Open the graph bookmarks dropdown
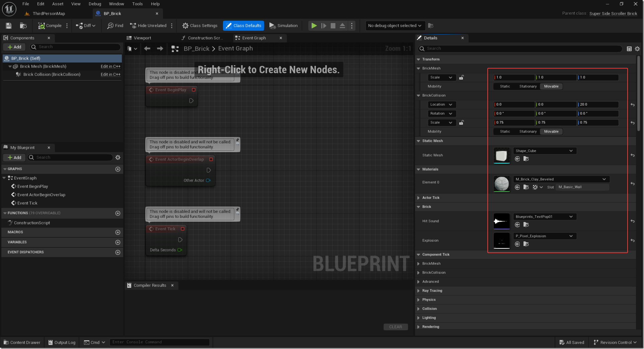 [x=132, y=49]
